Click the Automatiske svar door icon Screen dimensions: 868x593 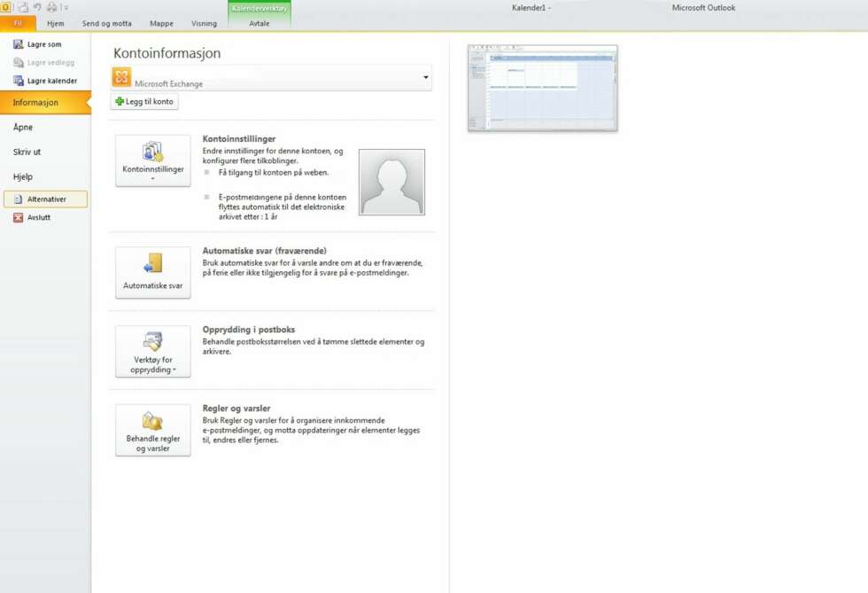pyautogui.click(x=152, y=264)
